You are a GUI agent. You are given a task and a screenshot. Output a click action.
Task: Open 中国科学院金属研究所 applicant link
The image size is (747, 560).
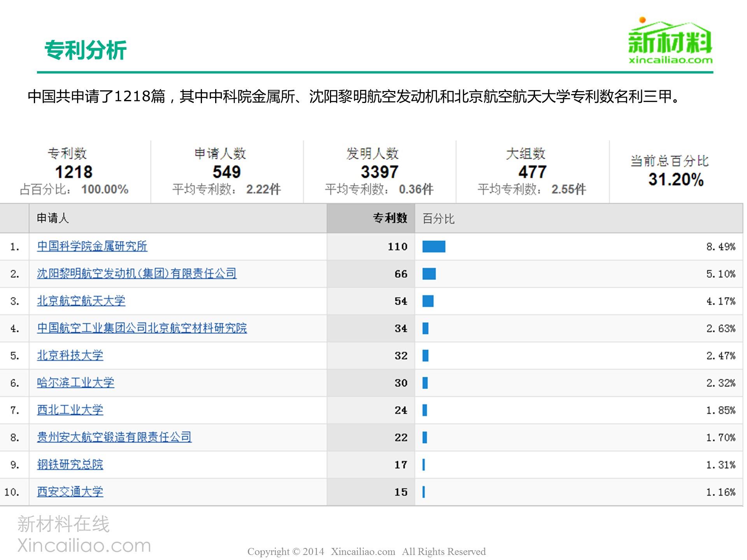point(92,247)
